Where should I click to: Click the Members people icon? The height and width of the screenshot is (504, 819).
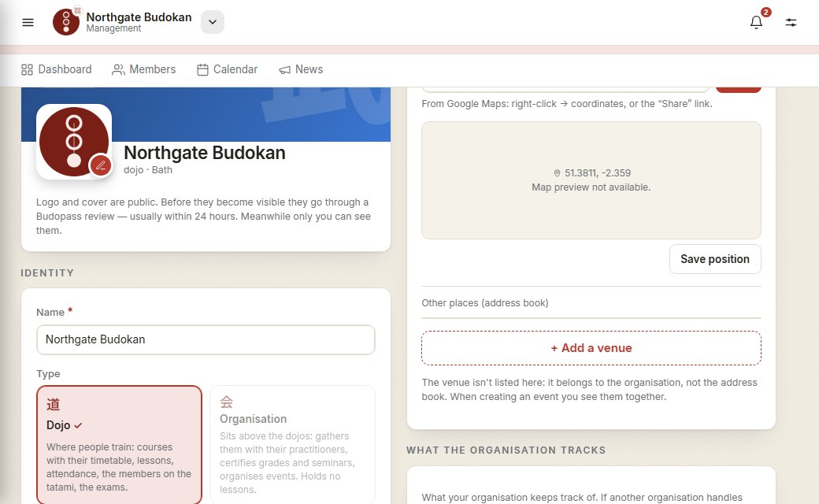[x=119, y=69]
